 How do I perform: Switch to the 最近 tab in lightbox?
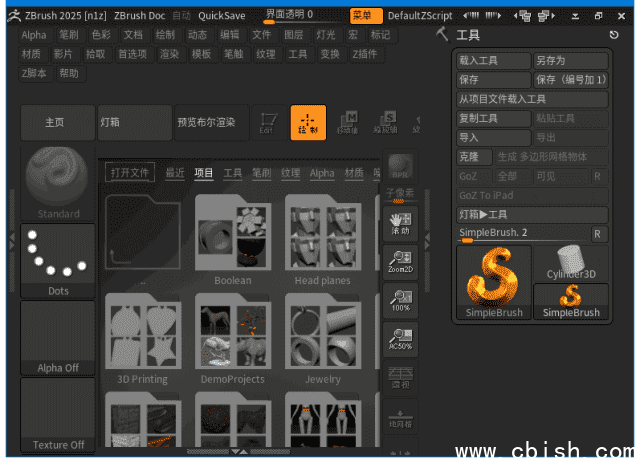tap(175, 173)
